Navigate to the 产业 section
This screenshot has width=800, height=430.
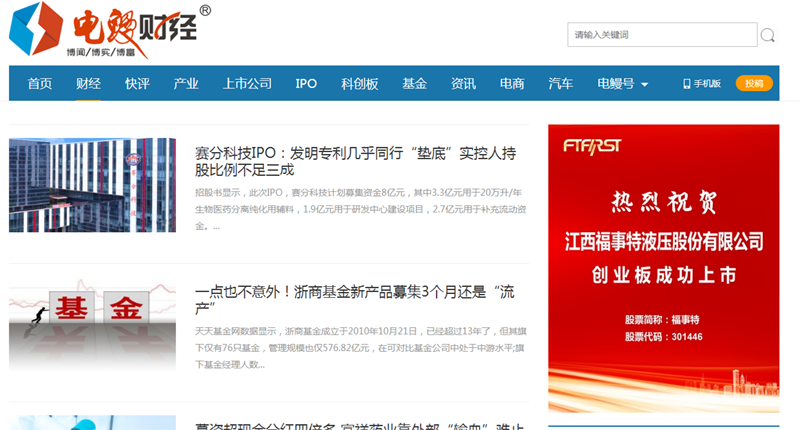click(x=186, y=84)
